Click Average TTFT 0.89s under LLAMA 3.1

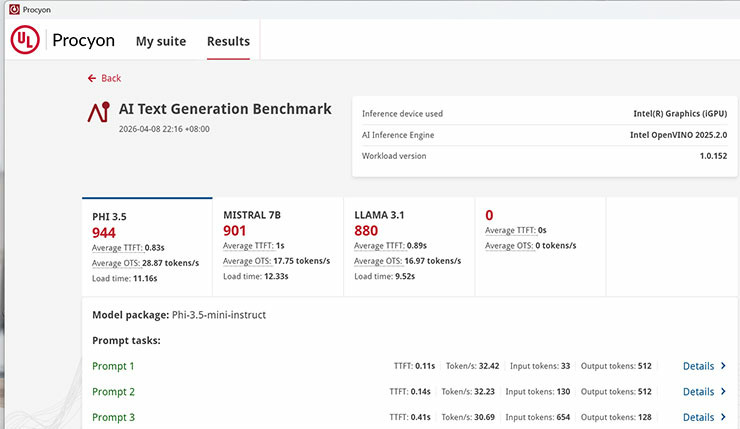391,246
